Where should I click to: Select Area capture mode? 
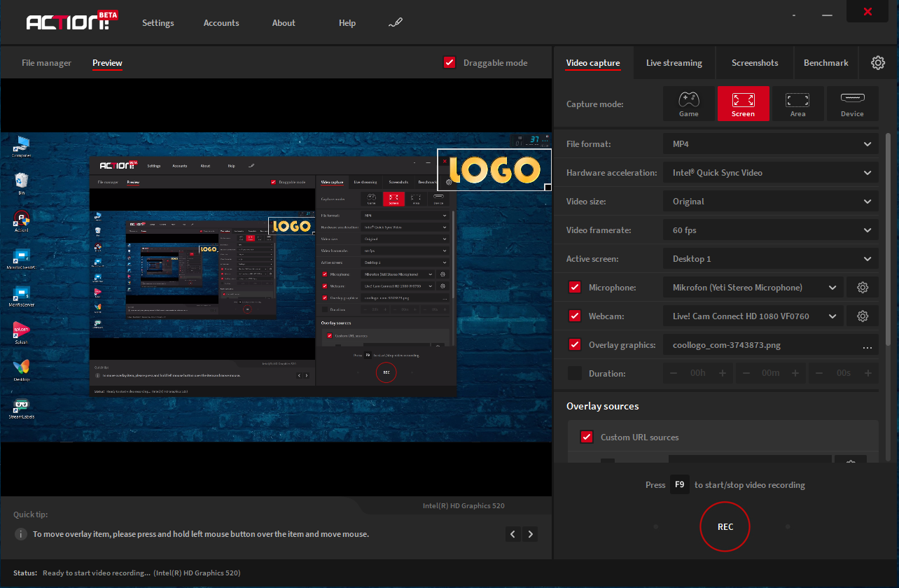(x=798, y=104)
